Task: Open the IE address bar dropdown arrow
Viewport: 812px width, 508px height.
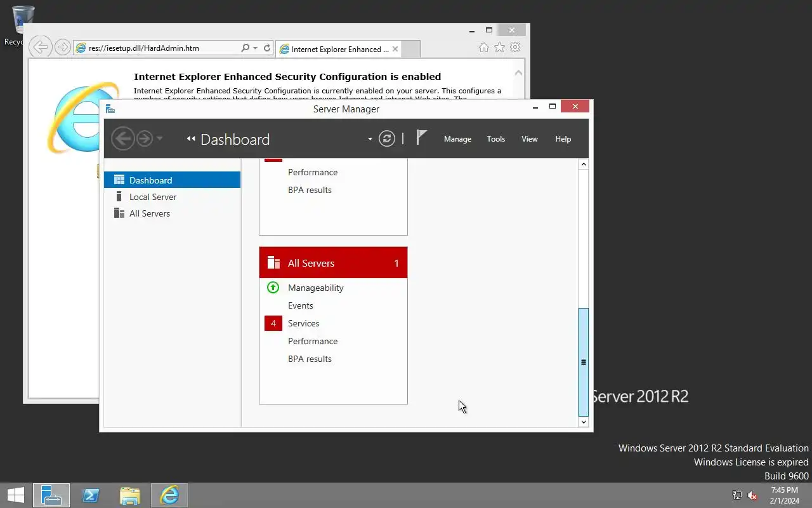Action: [x=255, y=48]
